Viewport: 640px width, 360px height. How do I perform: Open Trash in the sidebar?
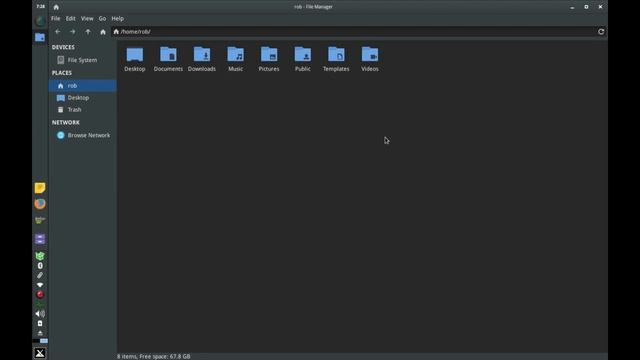coord(82,110)
